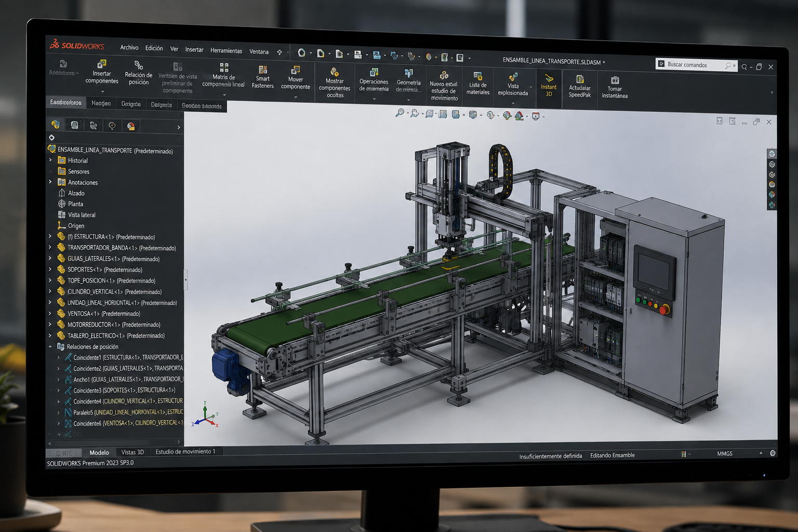Select Paralelo5 mate
The image size is (798, 532).
coord(125,412)
